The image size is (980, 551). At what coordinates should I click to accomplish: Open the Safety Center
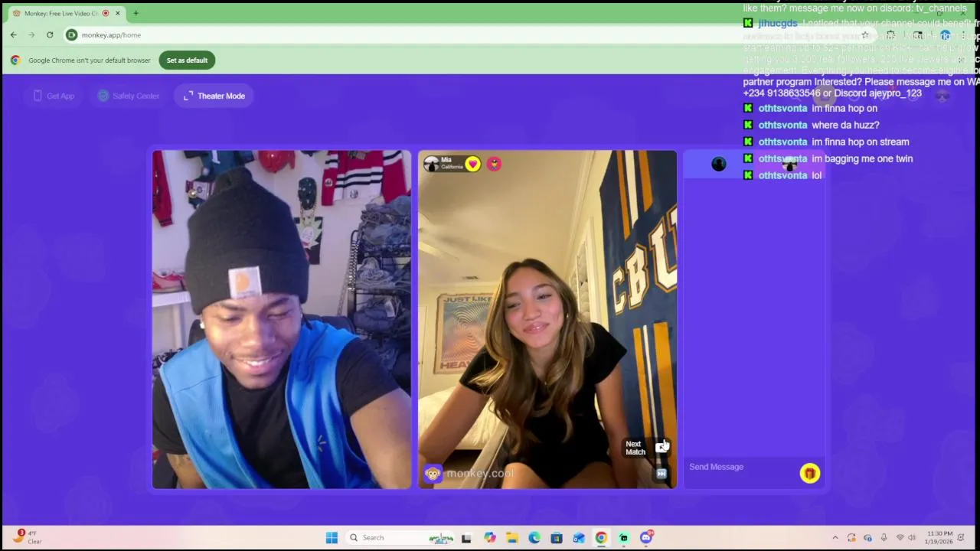click(x=129, y=96)
